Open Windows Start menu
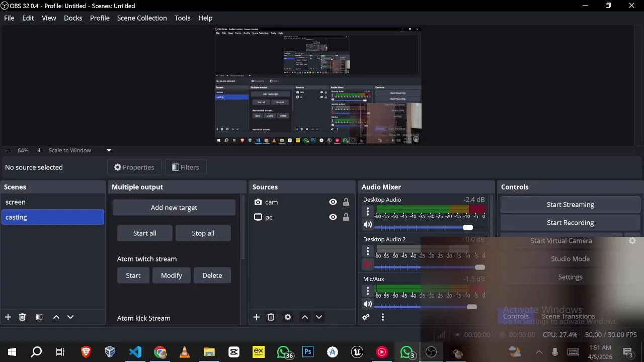Image resolution: width=644 pixels, height=362 pixels. click(12, 352)
